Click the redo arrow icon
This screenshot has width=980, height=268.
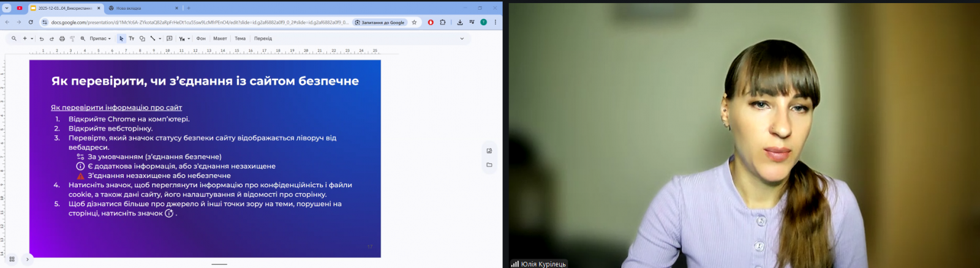pos(51,39)
